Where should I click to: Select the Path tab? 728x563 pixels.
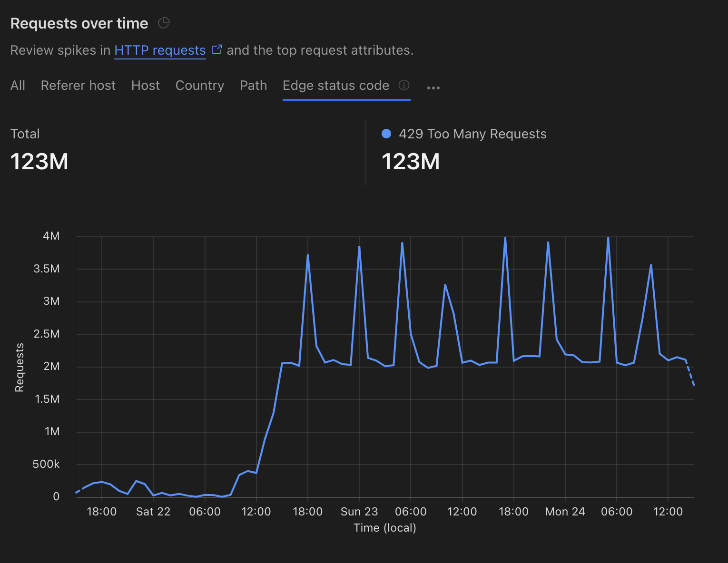tap(253, 86)
